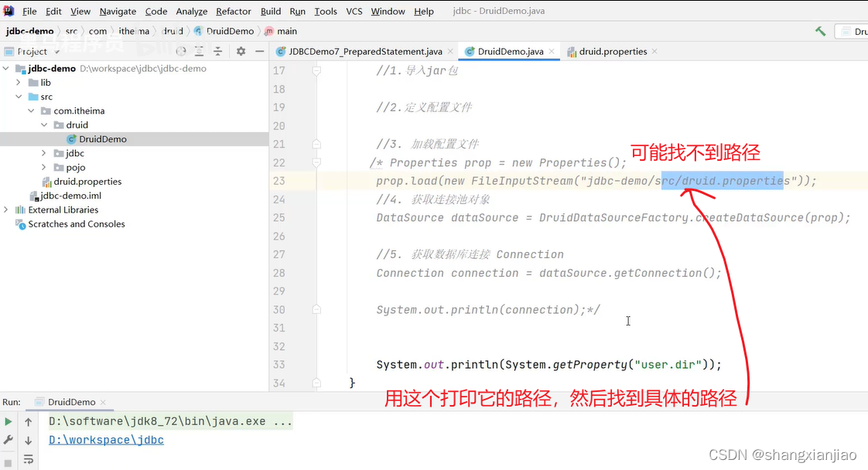Close the druid.properties editor tab
The image size is (868, 470).
[655, 52]
